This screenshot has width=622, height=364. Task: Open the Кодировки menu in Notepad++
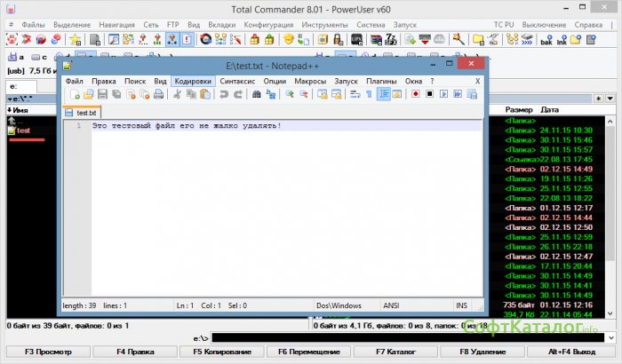point(193,81)
